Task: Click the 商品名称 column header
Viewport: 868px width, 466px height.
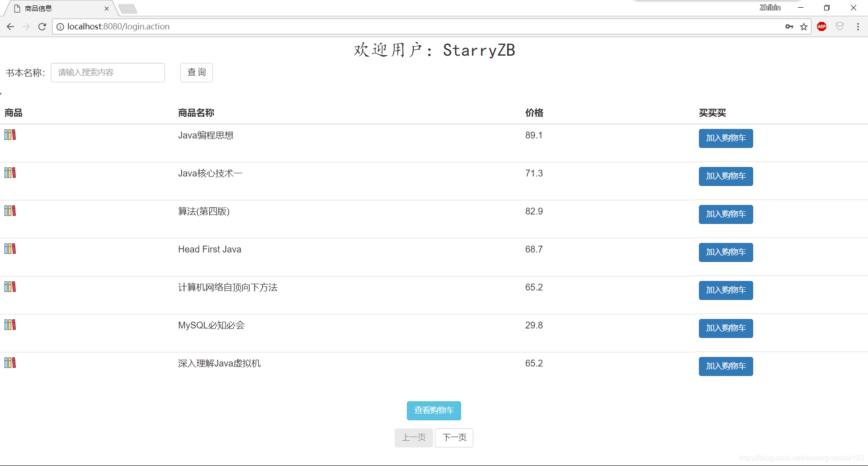Action: coord(196,113)
